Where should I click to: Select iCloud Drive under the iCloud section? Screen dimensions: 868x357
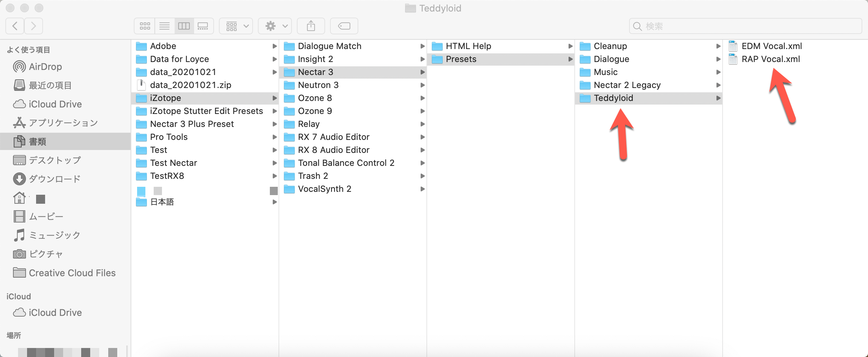tap(65, 313)
